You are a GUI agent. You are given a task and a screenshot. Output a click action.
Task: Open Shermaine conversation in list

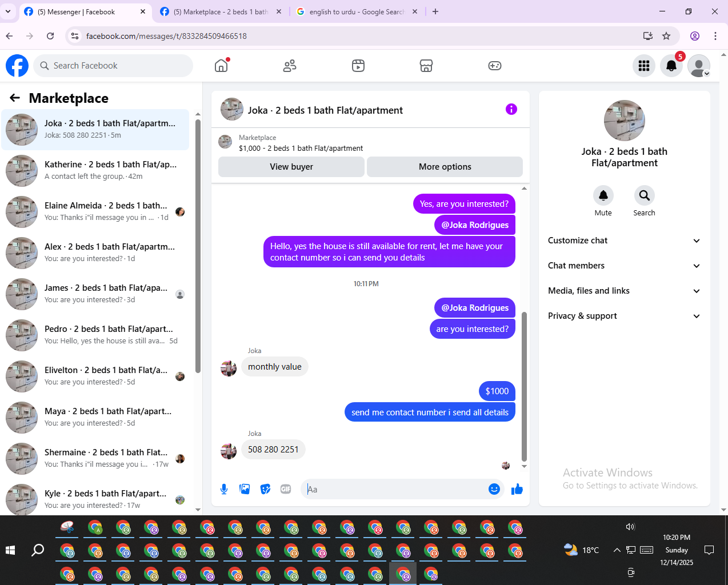point(96,459)
